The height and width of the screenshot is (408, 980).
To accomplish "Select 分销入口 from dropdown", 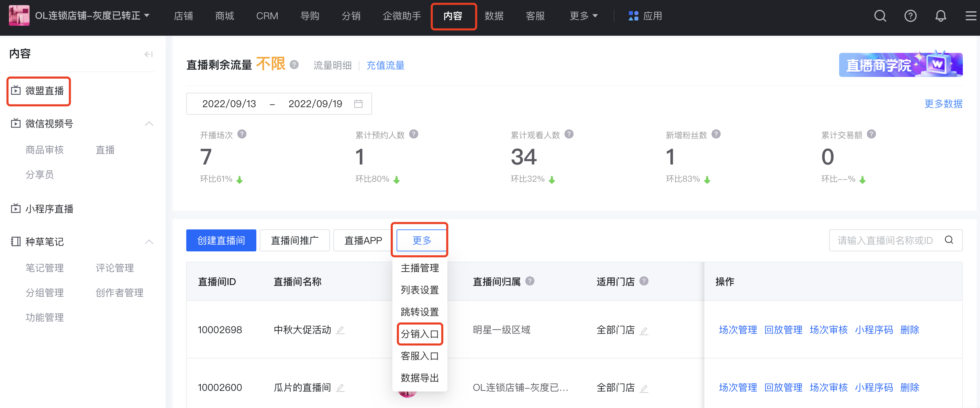I will tap(420, 334).
